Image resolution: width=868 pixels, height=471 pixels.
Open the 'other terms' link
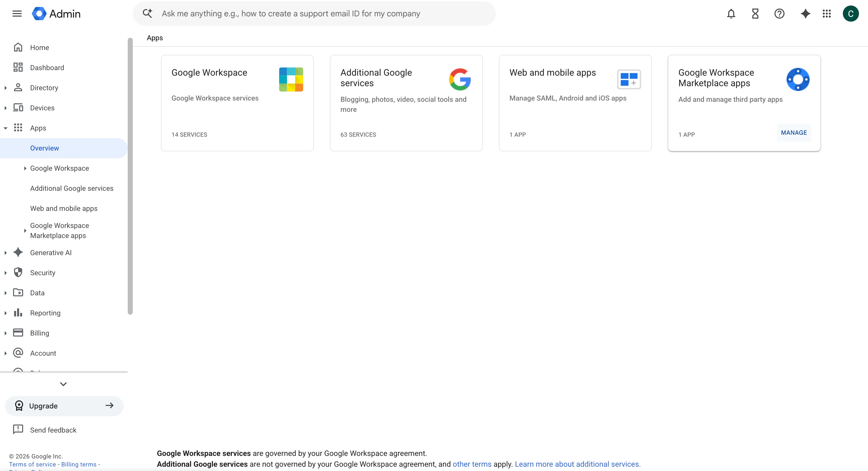[x=472, y=464]
